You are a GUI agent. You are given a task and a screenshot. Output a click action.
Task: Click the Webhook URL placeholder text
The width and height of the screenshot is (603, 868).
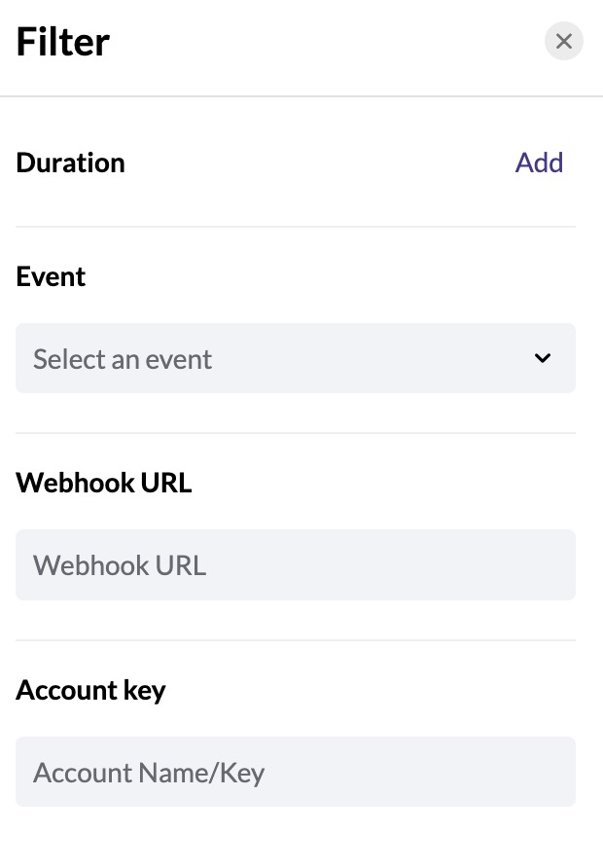(120, 565)
